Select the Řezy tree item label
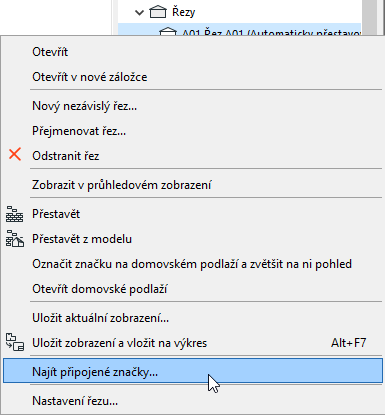 [x=183, y=12]
